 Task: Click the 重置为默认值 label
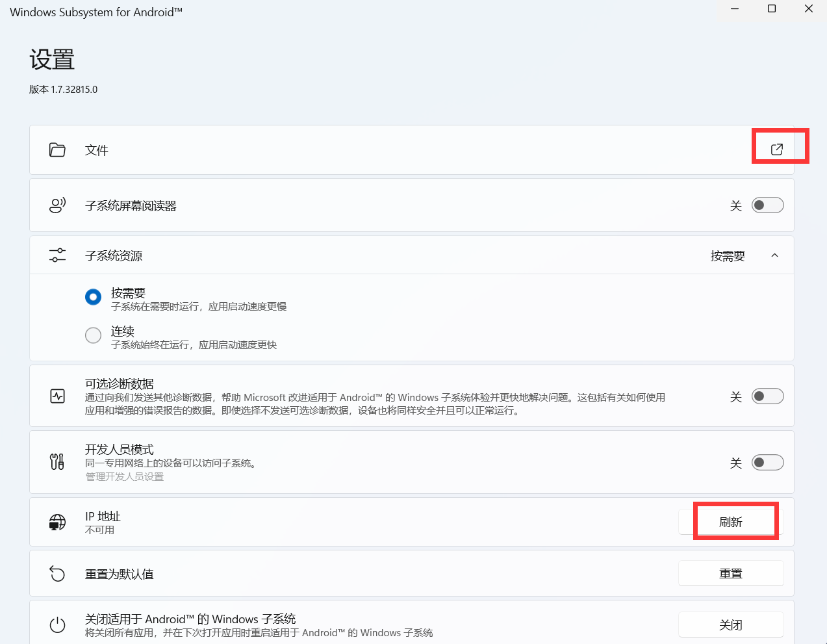pos(120,574)
